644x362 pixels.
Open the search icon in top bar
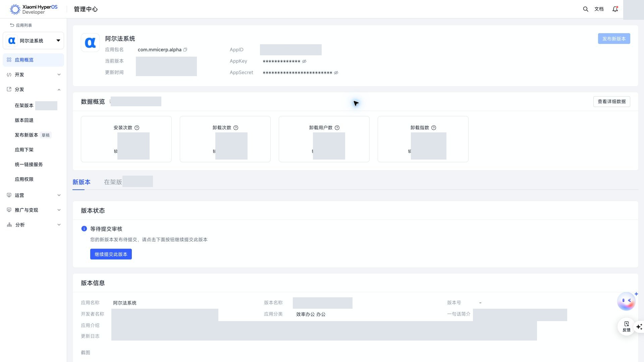(586, 9)
